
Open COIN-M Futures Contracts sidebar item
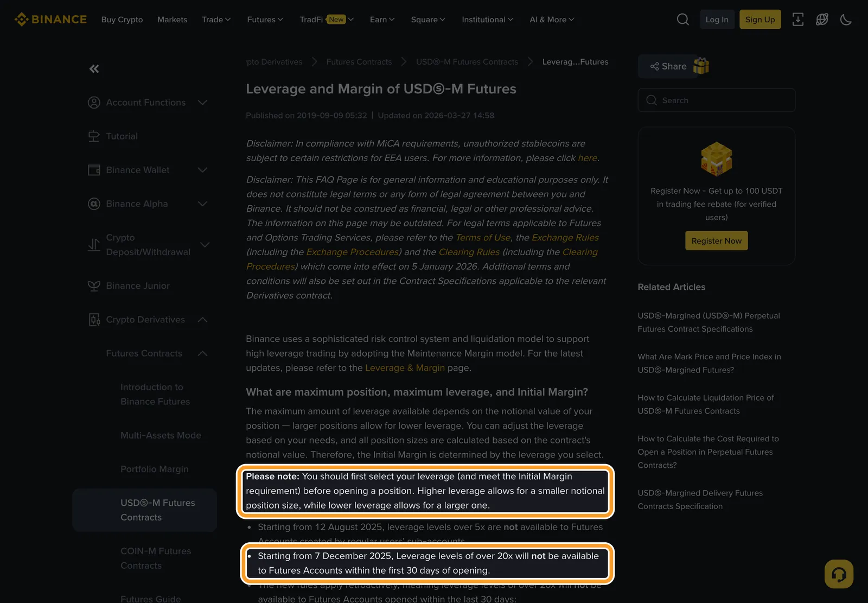click(156, 558)
